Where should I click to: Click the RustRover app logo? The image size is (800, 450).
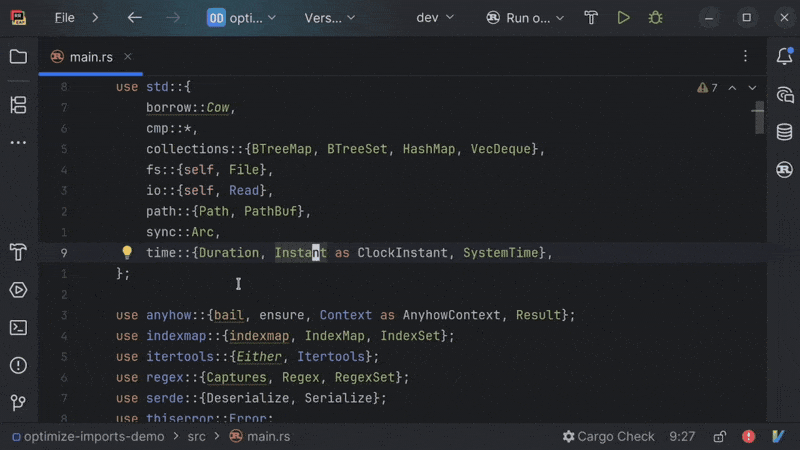[x=18, y=18]
